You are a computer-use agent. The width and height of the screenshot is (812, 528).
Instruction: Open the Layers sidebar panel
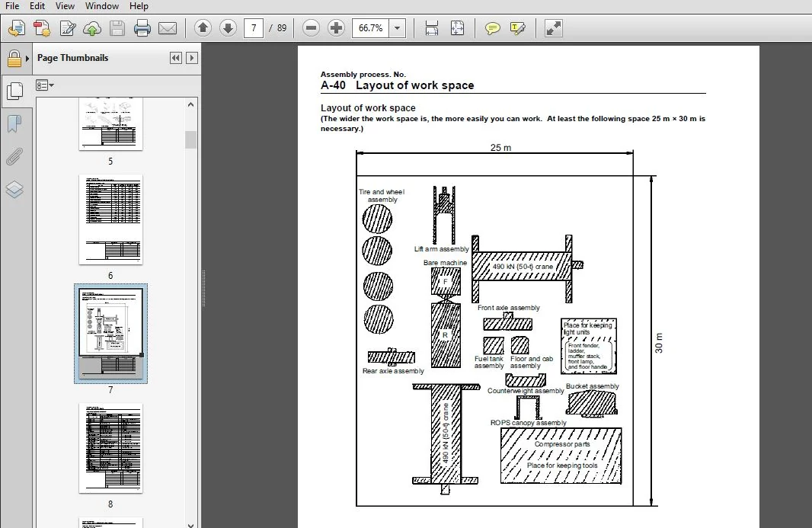pos(14,190)
